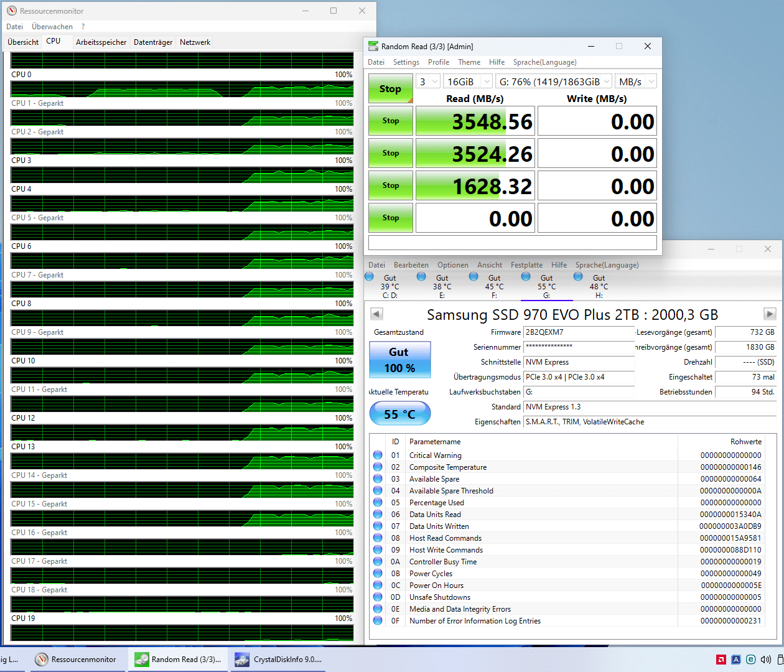Click status icon of Critical Warning row
The height and width of the screenshot is (672, 784).
point(378,455)
